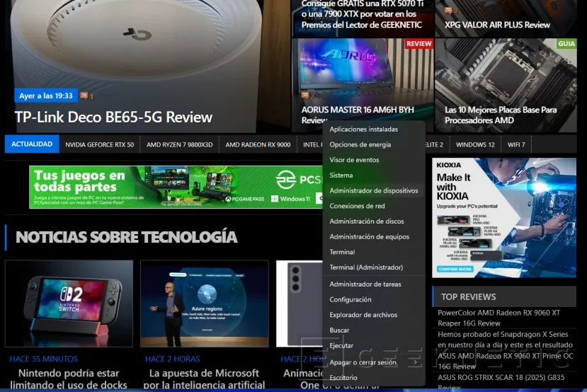The width and height of the screenshot is (587, 392).
Task: Open Explorador de archivos
Action: point(374,315)
